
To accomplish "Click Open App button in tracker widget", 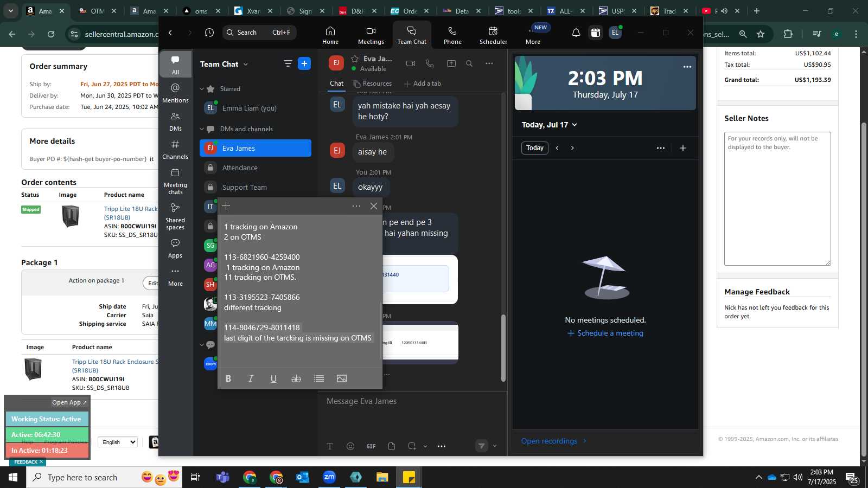I will pos(69,402).
